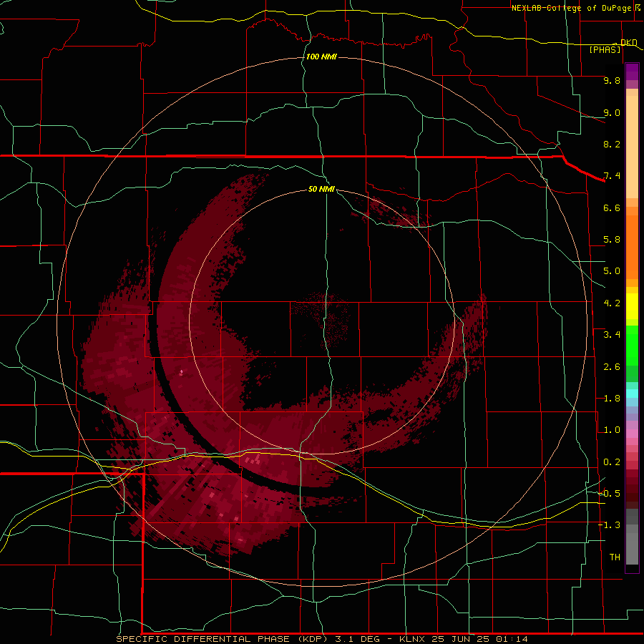The height and width of the screenshot is (644, 644).
Task: Pick the purple swatch atop color bar
Action: click(632, 72)
